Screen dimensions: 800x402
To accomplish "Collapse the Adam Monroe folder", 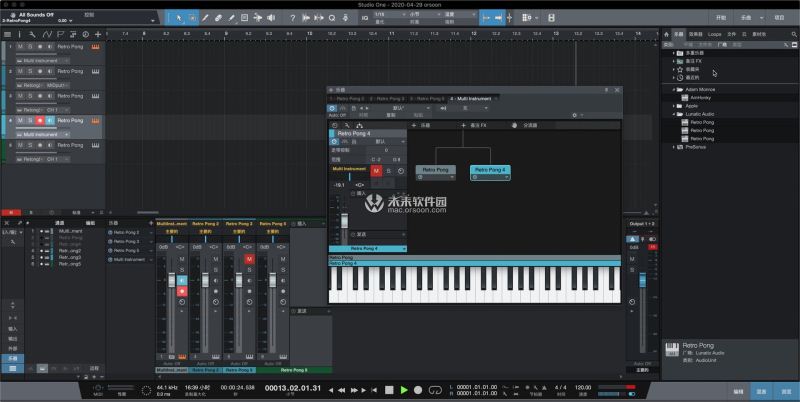I will (x=673, y=90).
